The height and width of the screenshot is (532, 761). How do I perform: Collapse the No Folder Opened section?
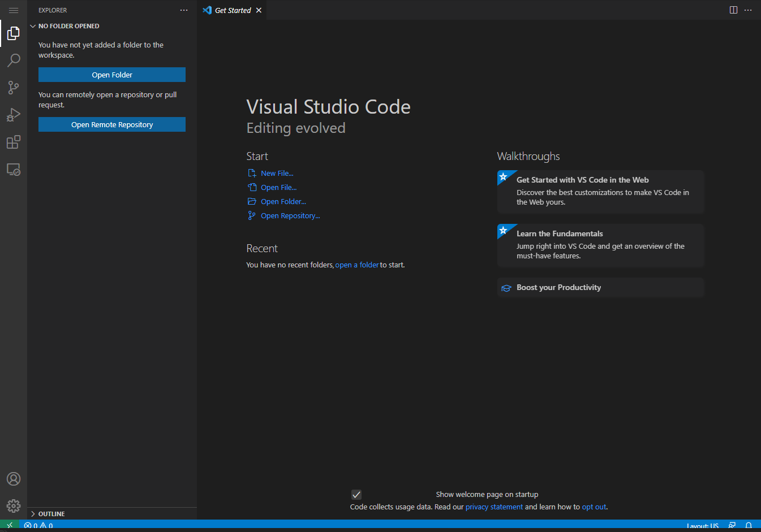point(112,26)
